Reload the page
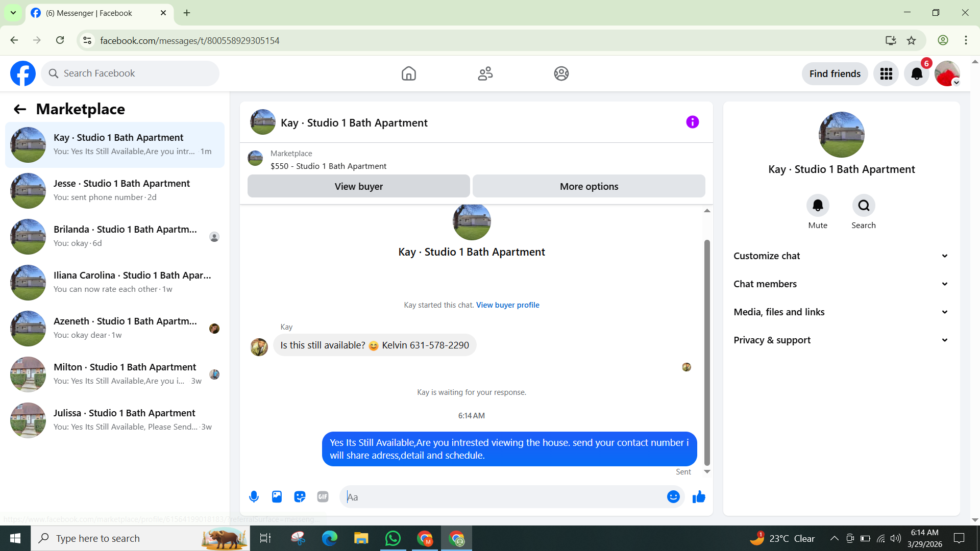The height and width of the screenshot is (551, 980). (x=60, y=40)
